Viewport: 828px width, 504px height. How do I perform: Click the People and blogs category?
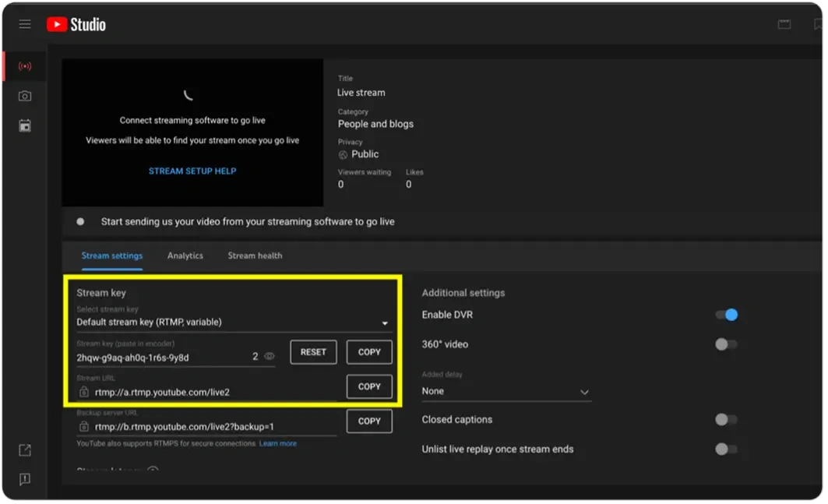375,124
